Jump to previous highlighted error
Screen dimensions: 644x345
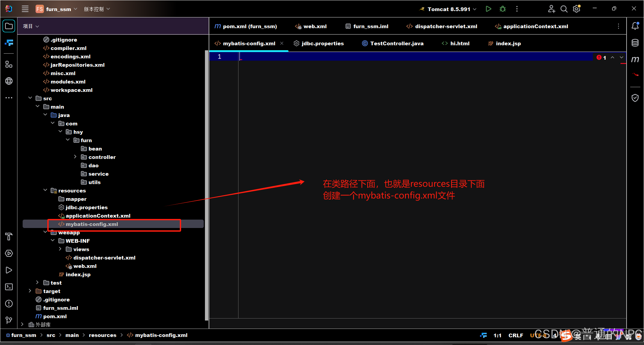(x=612, y=58)
